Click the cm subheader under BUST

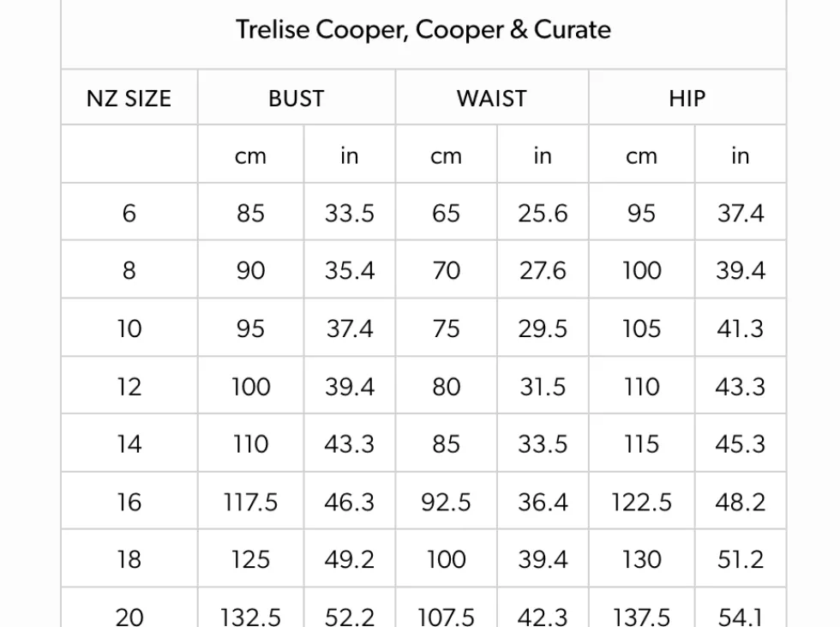coord(250,156)
